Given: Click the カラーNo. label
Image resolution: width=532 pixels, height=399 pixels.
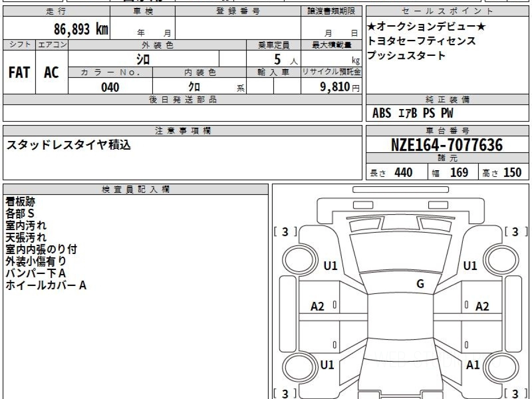Looking at the screenshot, I should click(110, 73).
